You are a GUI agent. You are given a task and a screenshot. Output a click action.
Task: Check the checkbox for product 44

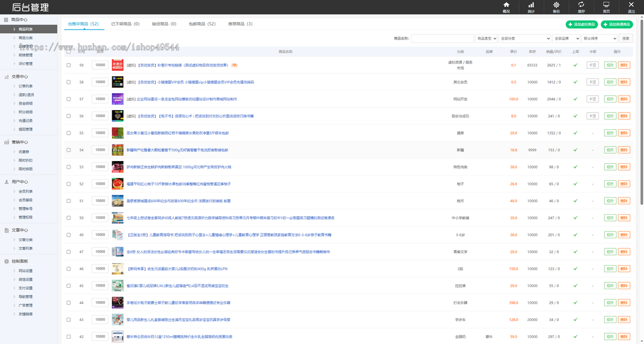69,303
